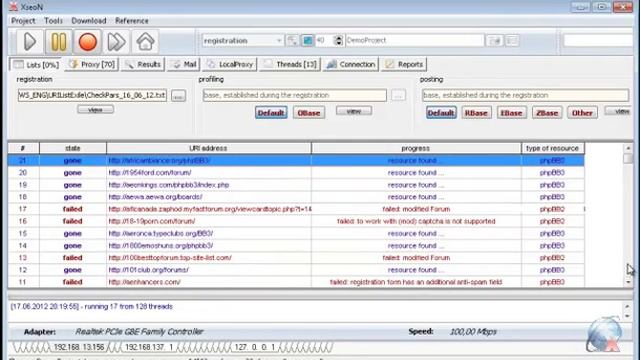Click the DemoProject name field
This screenshot has height=360, width=640.
point(414,40)
